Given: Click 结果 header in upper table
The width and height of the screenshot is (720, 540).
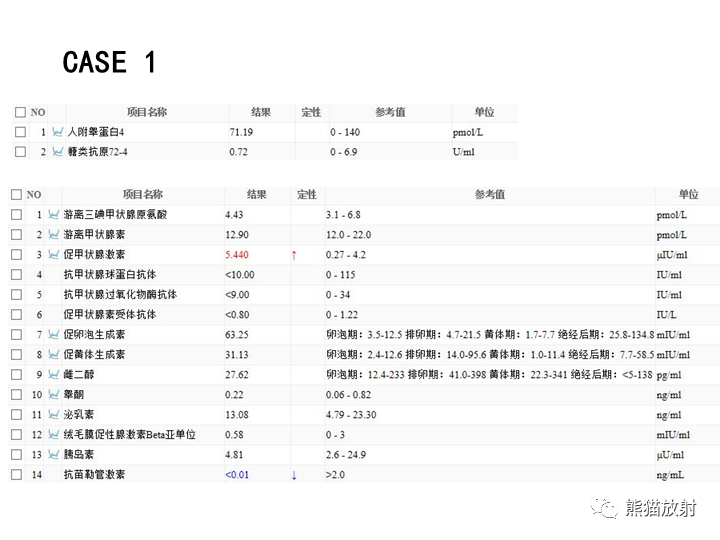Looking at the screenshot, I should coord(261,112).
